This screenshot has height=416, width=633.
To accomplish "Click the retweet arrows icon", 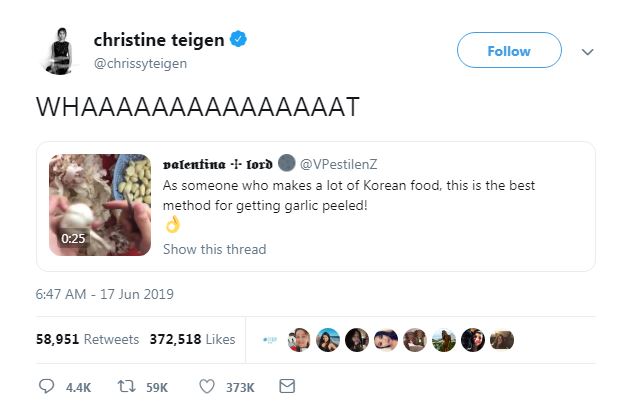I will tap(127, 386).
